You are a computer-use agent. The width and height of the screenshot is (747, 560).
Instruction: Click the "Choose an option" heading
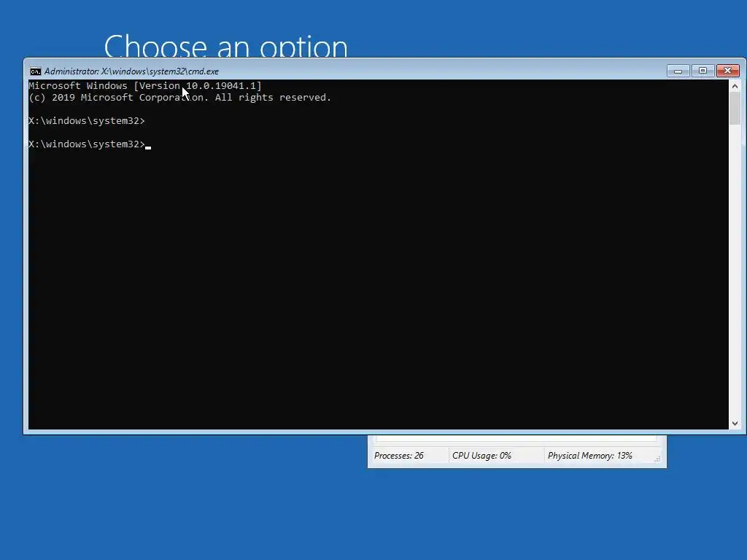(226, 46)
